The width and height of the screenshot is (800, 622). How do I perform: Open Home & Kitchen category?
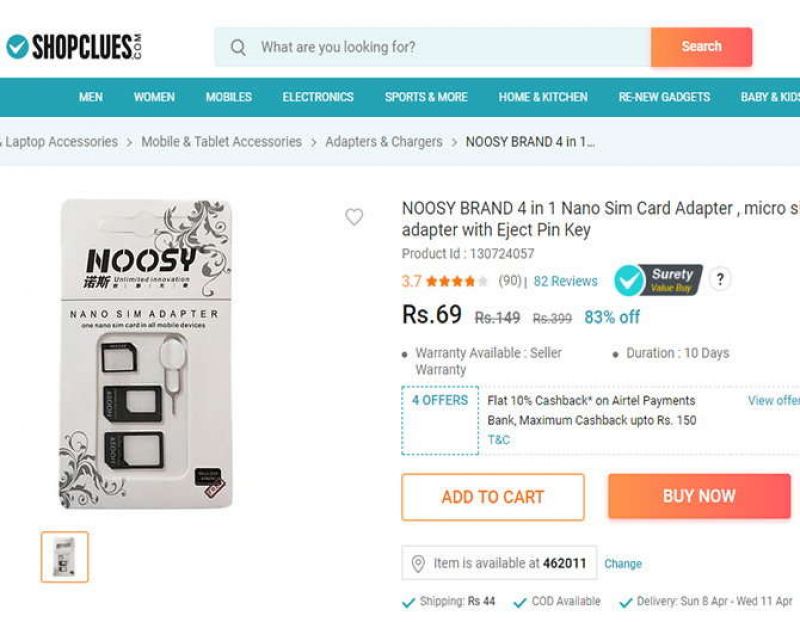pos(543,97)
